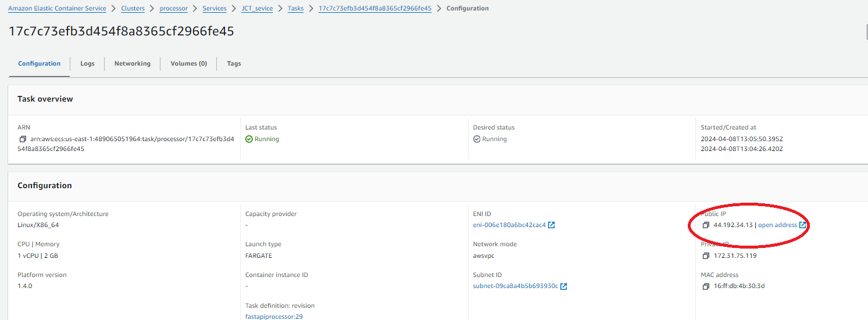Open the Clusters breadcrumb link
This screenshot has height=320, width=868.
coord(133,9)
